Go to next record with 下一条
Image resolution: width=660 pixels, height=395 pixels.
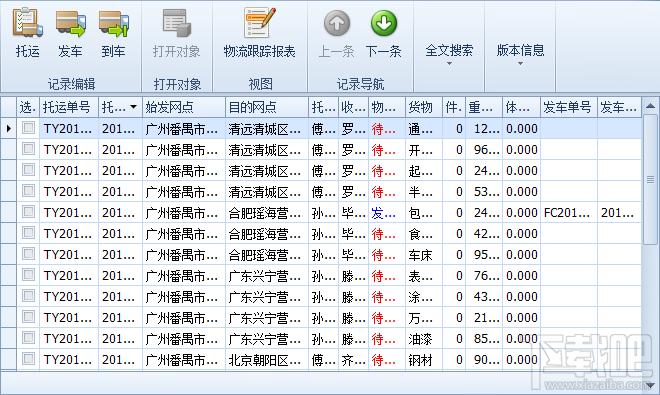coord(383,33)
